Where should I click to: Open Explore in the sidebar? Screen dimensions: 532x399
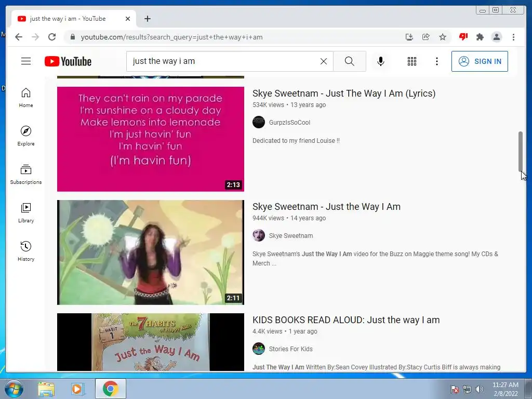[x=26, y=136]
